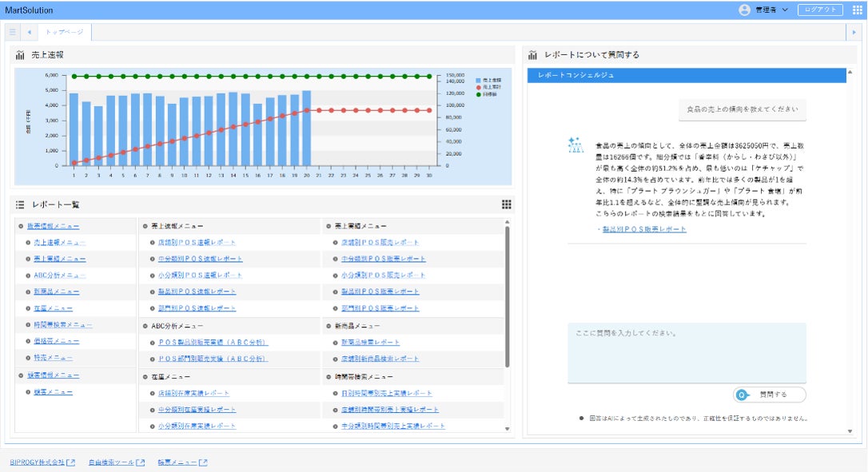Select ABC分析メニュー link in left tree
868x472 pixels.
click(x=59, y=276)
